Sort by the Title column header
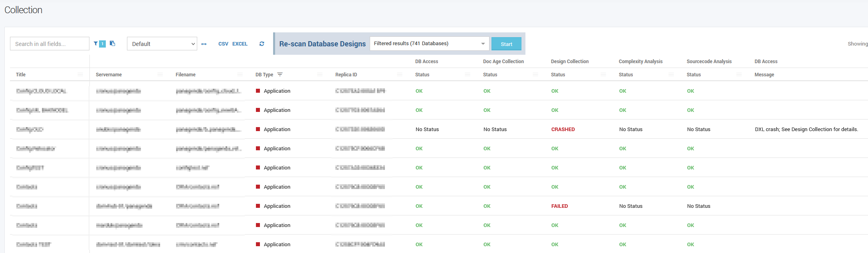This screenshot has width=868, height=253. pyautogui.click(x=21, y=75)
